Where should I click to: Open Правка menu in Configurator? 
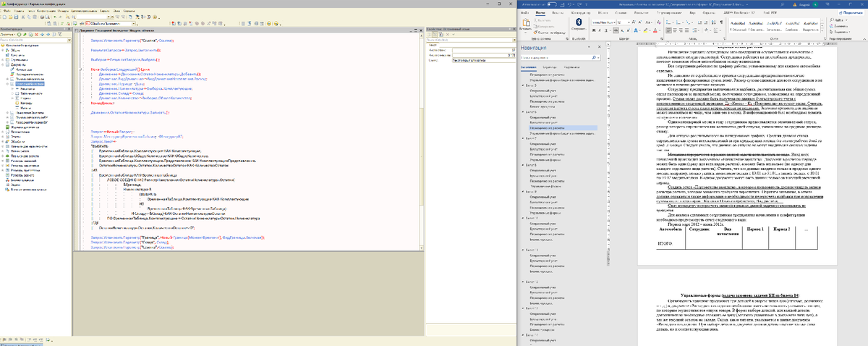[19, 11]
